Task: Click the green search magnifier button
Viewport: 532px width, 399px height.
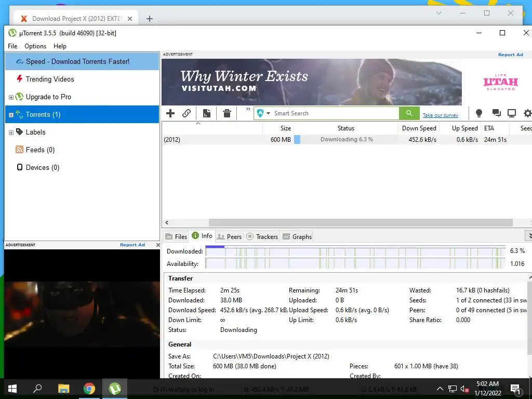Action: [x=409, y=113]
